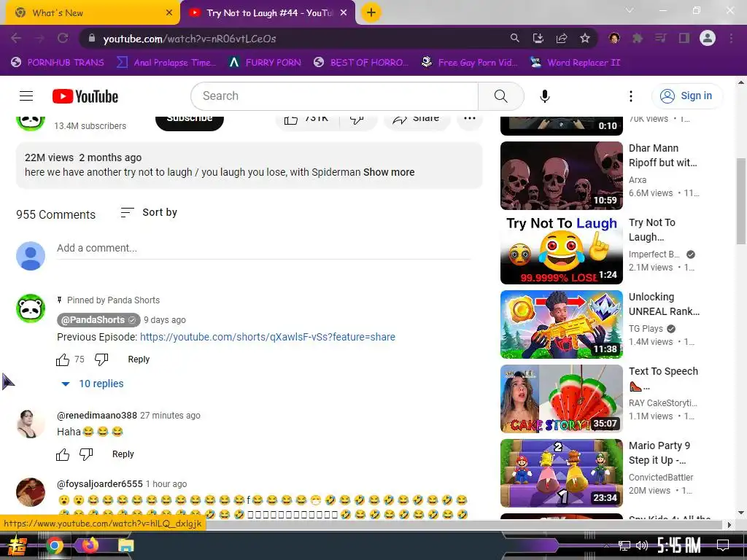Launch Firefox from the taskbar
The image size is (747, 560).
point(90,545)
